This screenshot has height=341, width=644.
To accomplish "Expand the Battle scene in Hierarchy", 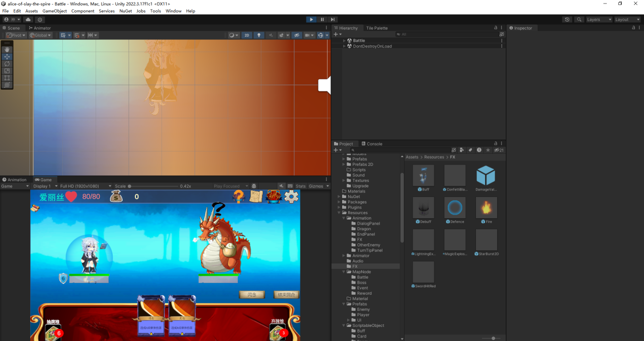I will click(345, 40).
